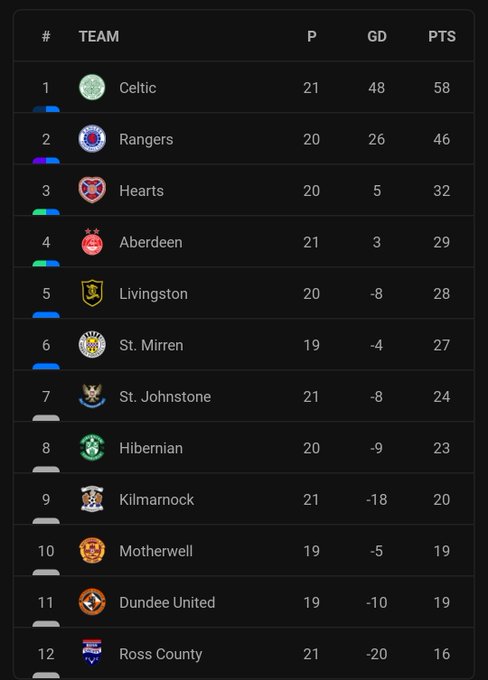Sort table by GD column header
The width and height of the screenshot is (488, 680).
tap(377, 36)
